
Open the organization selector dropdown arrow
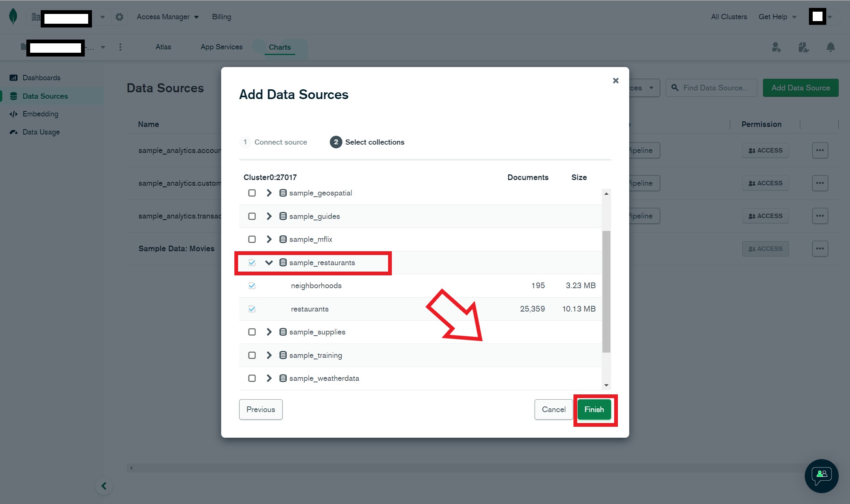102,17
